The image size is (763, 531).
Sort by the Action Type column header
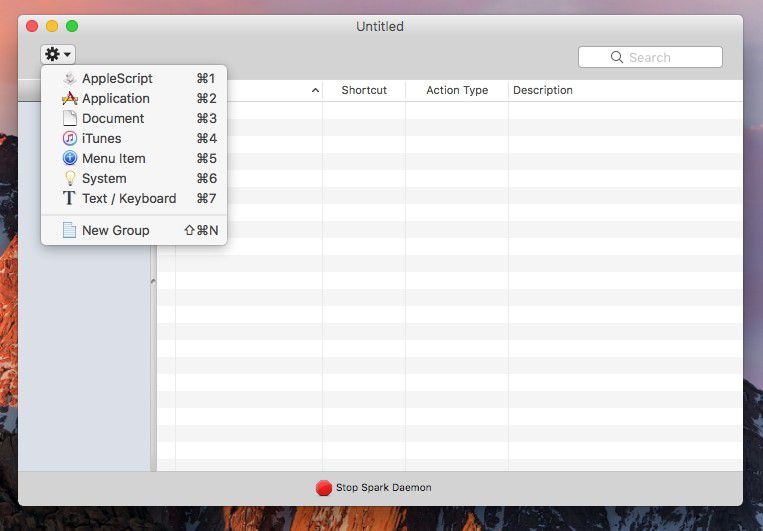pyautogui.click(x=457, y=90)
